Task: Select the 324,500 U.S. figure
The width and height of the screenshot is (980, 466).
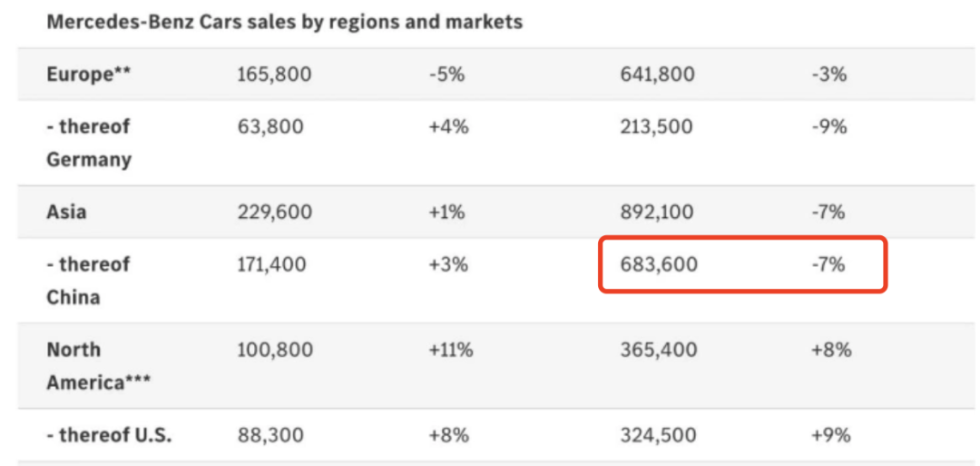Action: [x=657, y=435]
